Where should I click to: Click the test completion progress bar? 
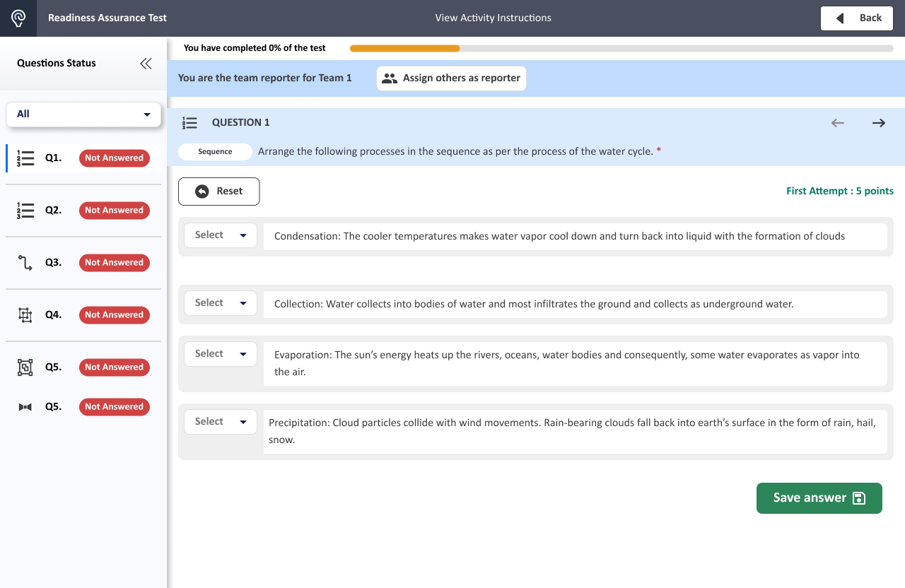pos(621,49)
